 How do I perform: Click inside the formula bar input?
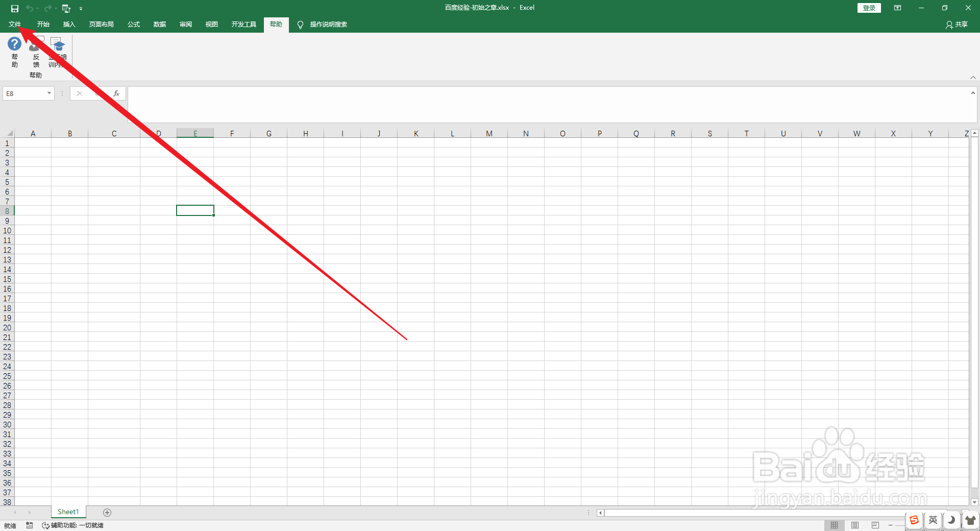(x=549, y=104)
